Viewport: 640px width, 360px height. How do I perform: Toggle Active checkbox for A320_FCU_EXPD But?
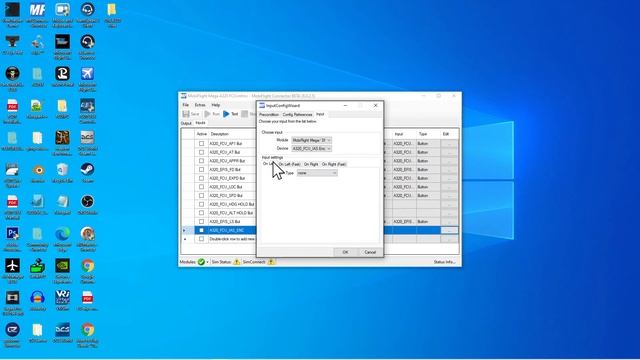(x=201, y=178)
